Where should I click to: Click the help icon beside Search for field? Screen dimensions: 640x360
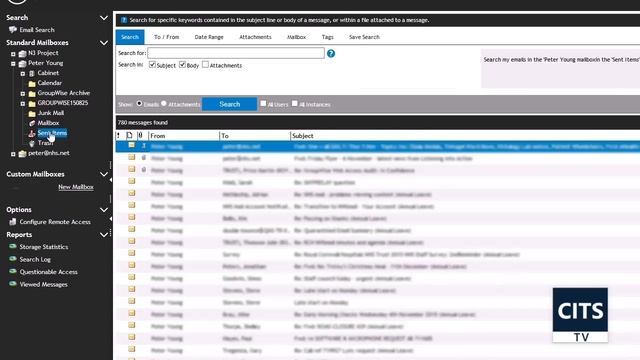(x=331, y=53)
